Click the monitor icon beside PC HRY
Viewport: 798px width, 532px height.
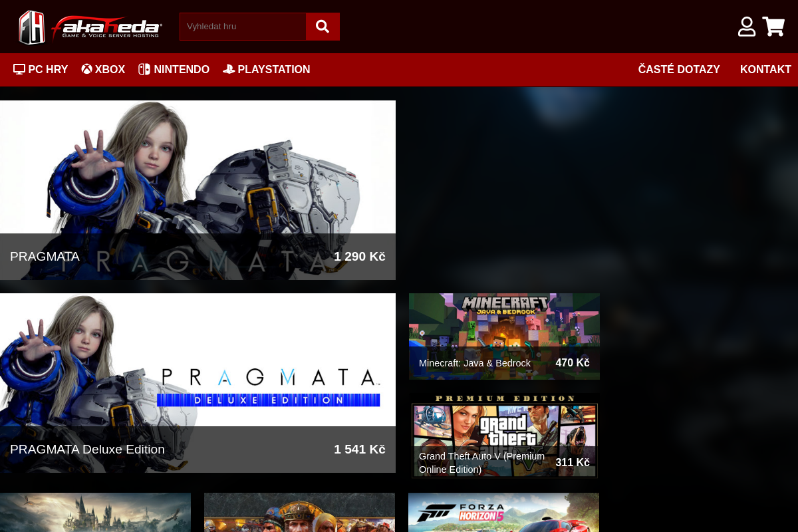pos(19,69)
